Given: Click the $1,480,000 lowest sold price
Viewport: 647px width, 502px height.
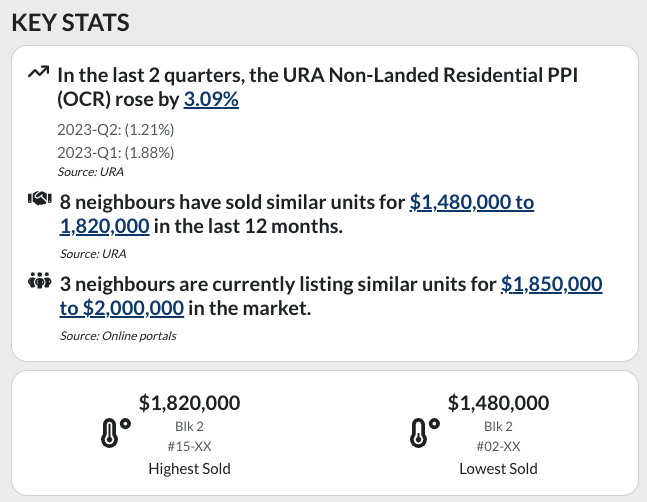Looking at the screenshot, I should tap(498, 403).
